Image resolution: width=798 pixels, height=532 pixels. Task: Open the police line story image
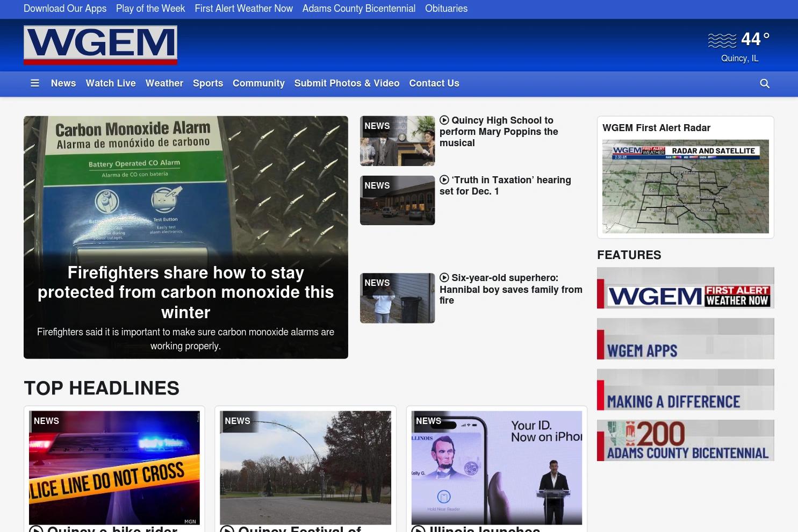(x=114, y=468)
